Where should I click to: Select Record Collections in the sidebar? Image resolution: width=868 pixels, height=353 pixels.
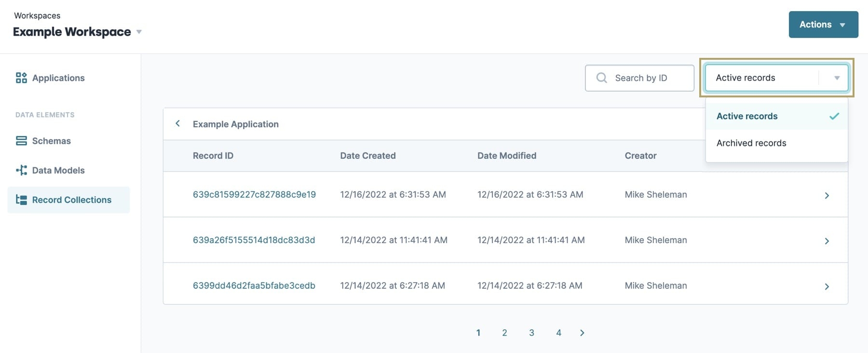pos(68,200)
